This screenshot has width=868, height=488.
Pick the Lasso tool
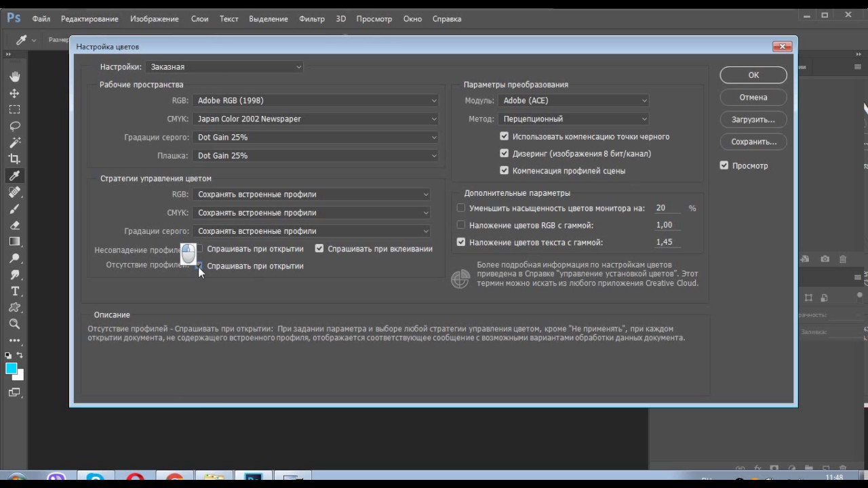[14, 126]
